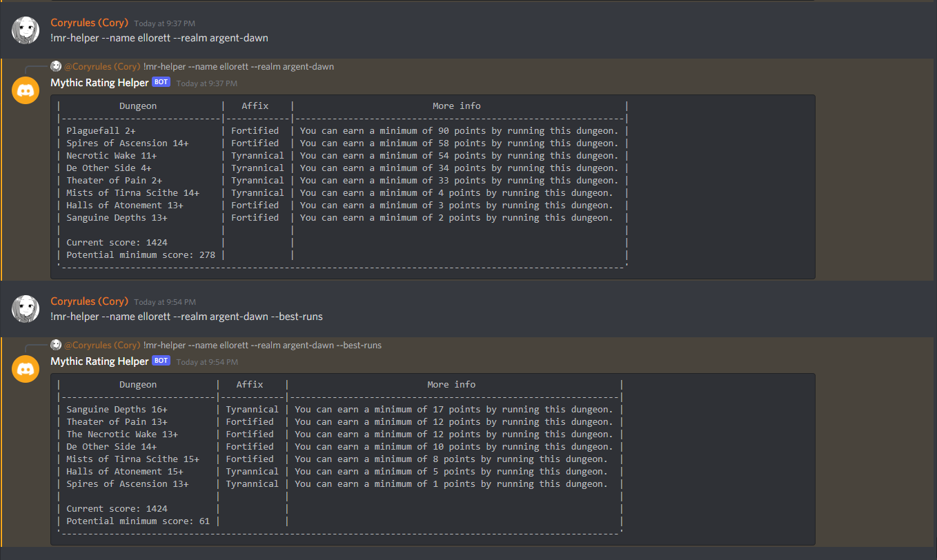Click Current score: 1424 in first table

coord(117,242)
